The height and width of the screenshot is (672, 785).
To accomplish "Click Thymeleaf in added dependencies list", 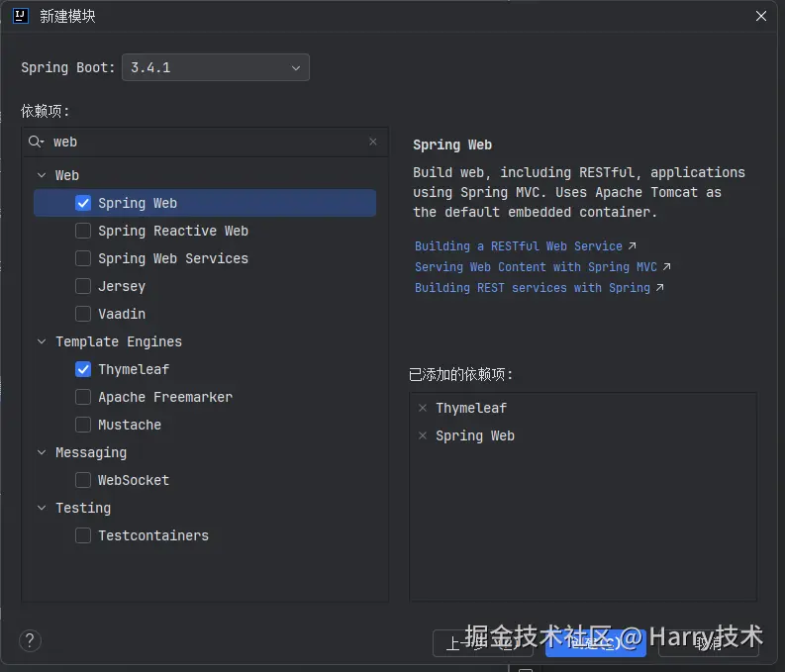I will click(x=471, y=408).
